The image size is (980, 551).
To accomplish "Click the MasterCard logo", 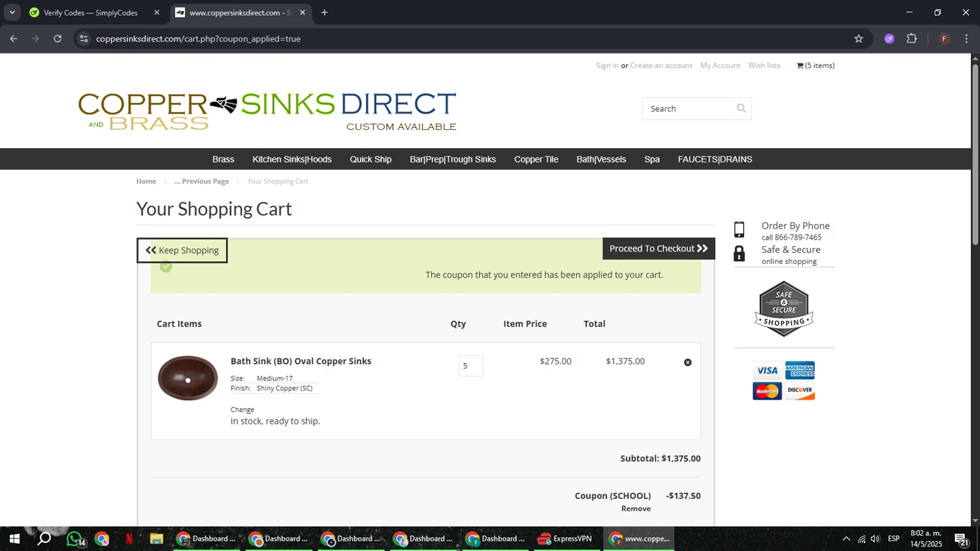I will [x=767, y=390].
